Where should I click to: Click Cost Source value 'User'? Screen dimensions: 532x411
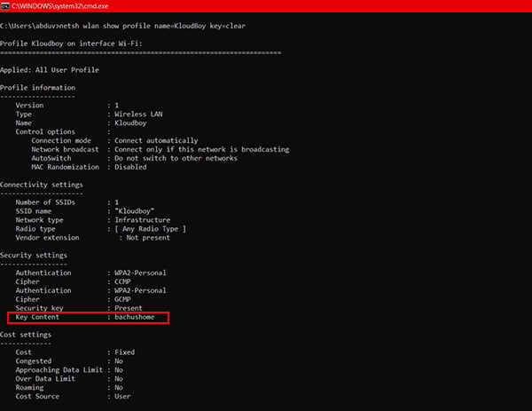122,397
